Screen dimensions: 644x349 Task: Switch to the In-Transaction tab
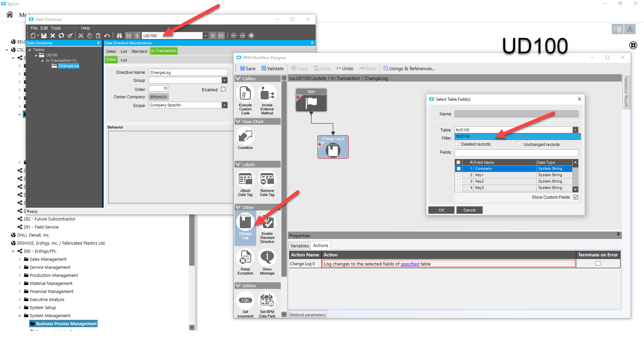tap(164, 51)
